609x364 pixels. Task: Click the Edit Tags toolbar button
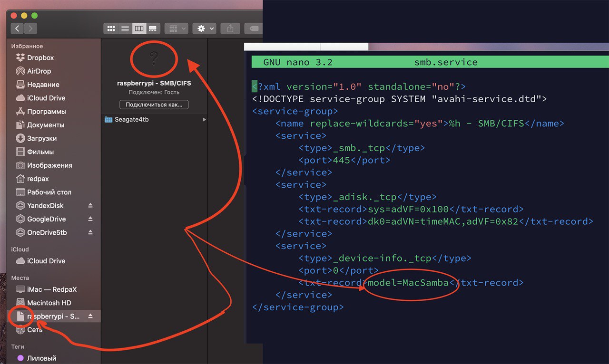point(254,29)
